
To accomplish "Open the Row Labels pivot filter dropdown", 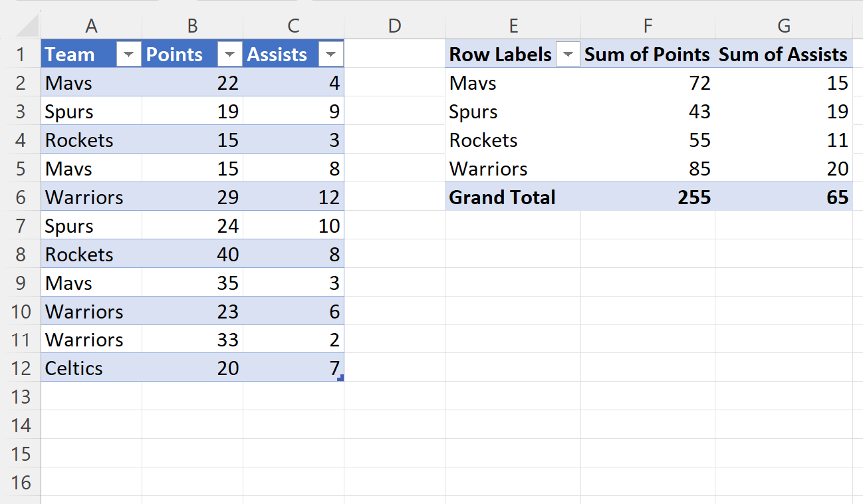I will pyautogui.click(x=567, y=55).
